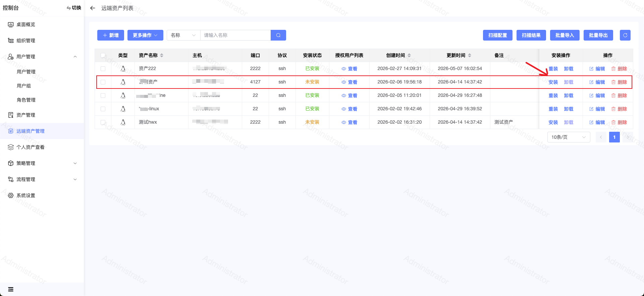The height and width of the screenshot is (296, 644).
Task: Edit the asset created 2026-02-05
Action: (x=597, y=96)
